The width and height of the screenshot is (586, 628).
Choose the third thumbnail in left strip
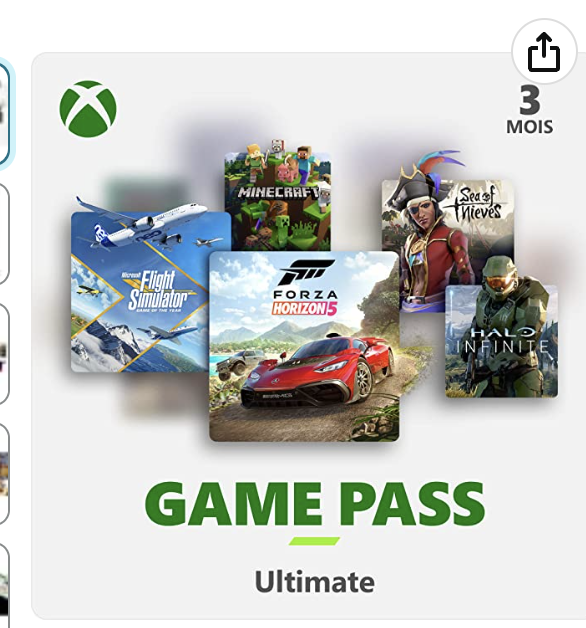click(x=4, y=354)
